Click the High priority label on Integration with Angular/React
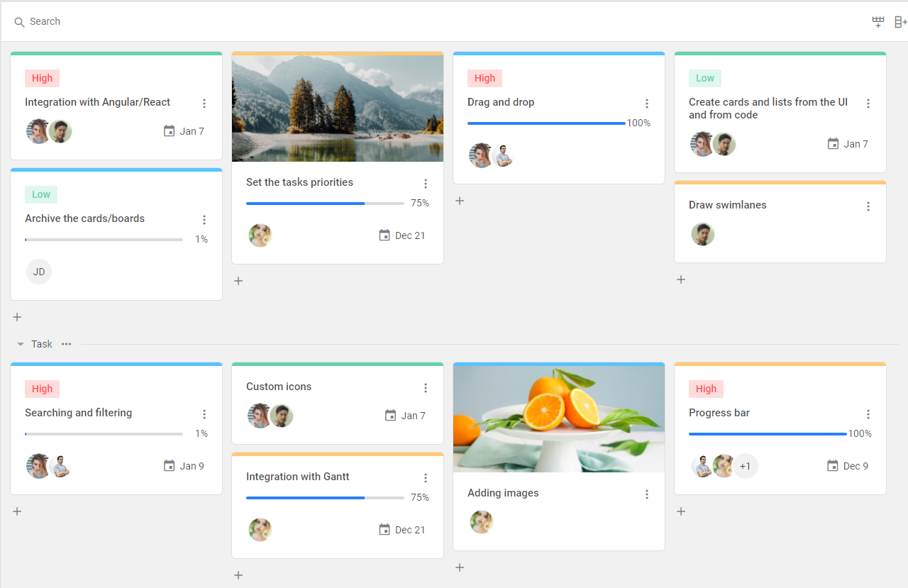Image resolution: width=908 pixels, height=588 pixels. [x=42, y=79]
